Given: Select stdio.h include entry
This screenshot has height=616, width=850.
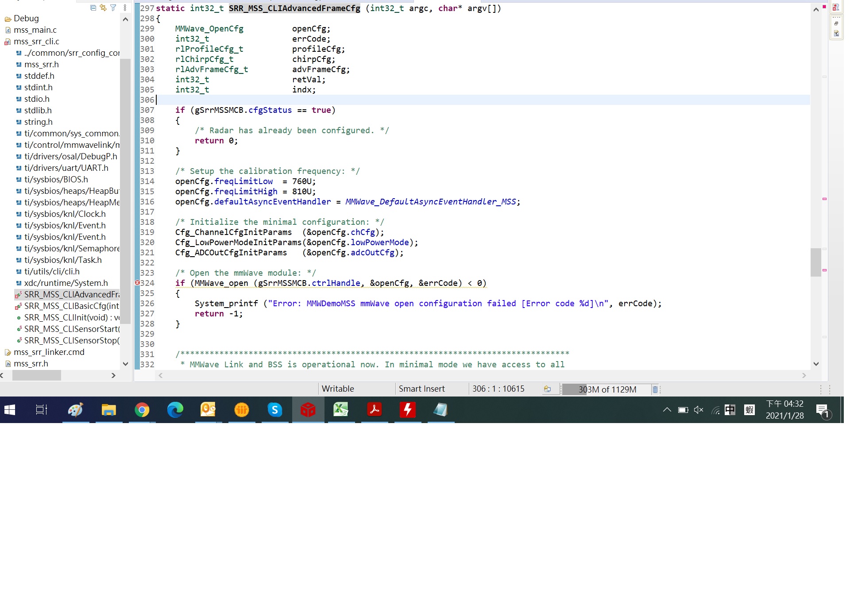Looking at the screenshot, I should 33,99.
